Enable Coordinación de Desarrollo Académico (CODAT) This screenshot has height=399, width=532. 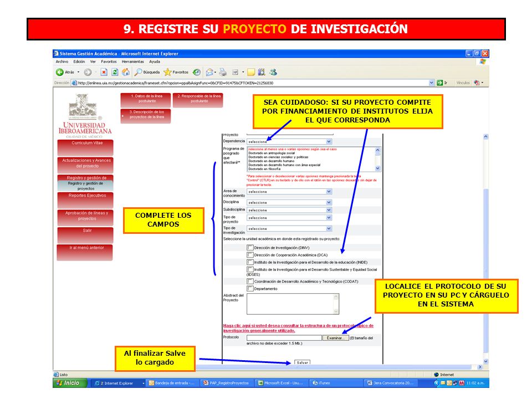(250, 282)
